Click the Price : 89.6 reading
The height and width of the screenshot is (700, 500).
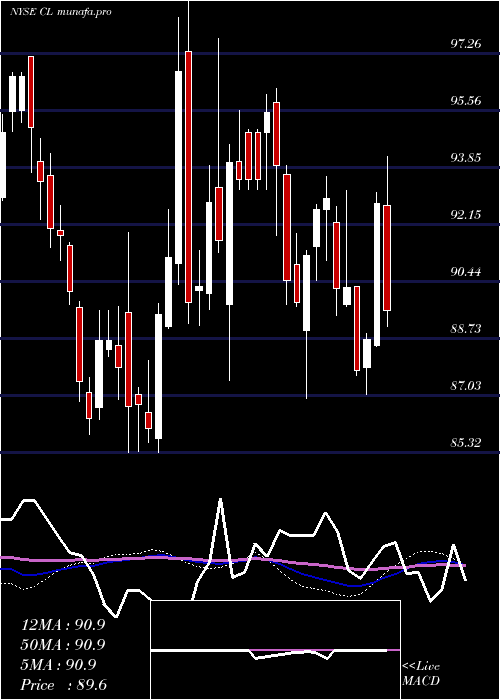point(64,685)
